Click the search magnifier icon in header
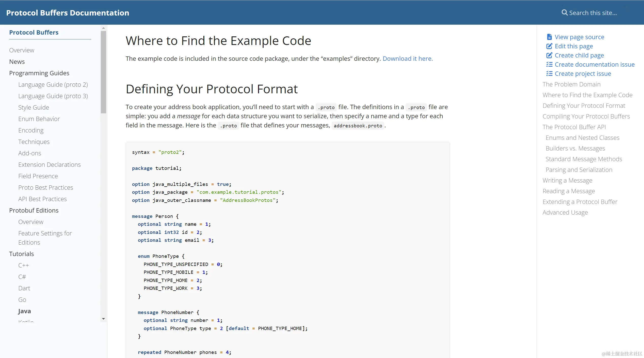Image resolution: width=644 pixels, height=358 pixels. point(564,13)
